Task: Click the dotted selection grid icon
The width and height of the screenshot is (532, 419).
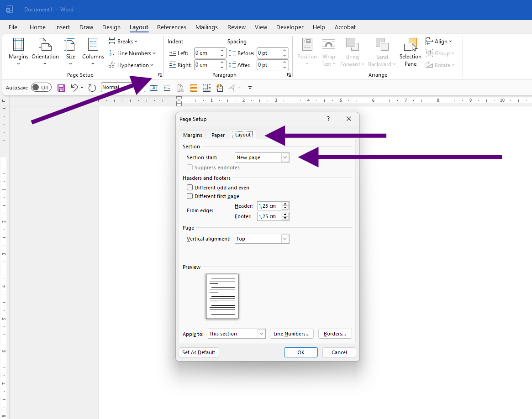Action: [x=206, y=88]
